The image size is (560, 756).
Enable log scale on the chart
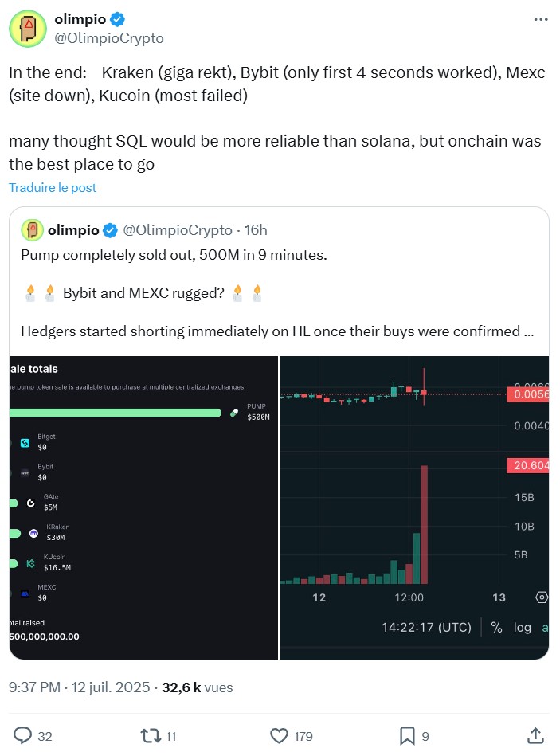point(522,627)
